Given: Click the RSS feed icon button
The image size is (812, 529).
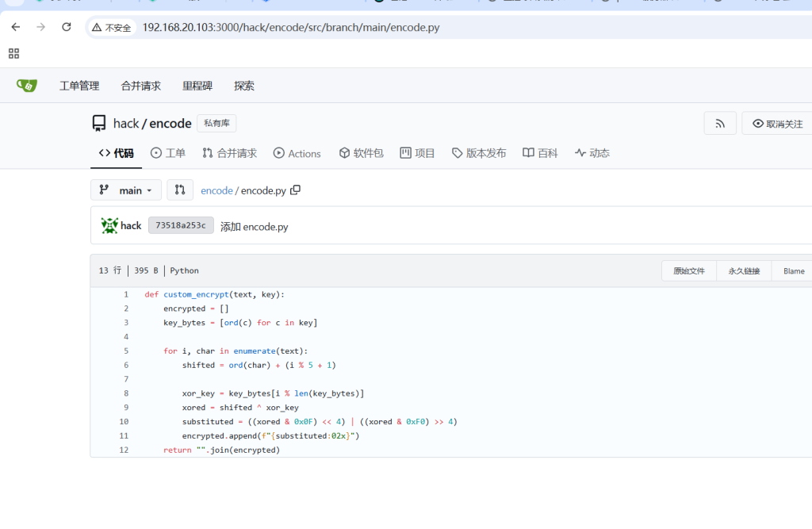Looking at the screenshot, I should pos(720,124).
